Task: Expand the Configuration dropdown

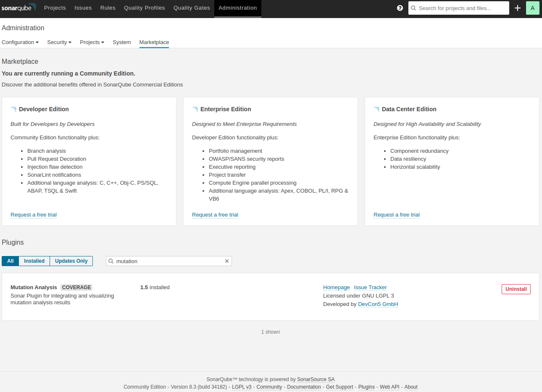Action: 20,42
